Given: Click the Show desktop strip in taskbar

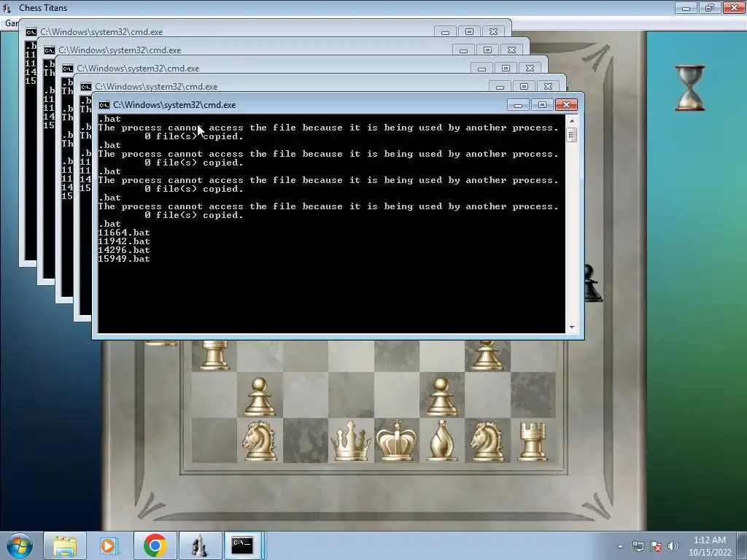Looking at the screenshot, I should (743, 545).
